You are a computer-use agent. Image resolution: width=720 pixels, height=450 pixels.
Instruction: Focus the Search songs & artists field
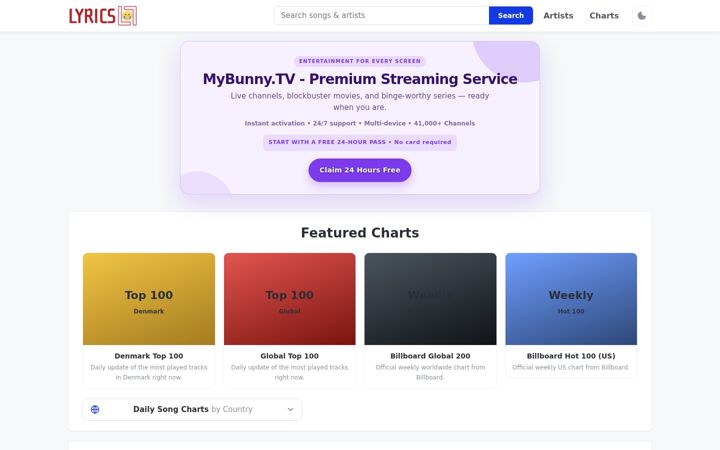point(381,16)
